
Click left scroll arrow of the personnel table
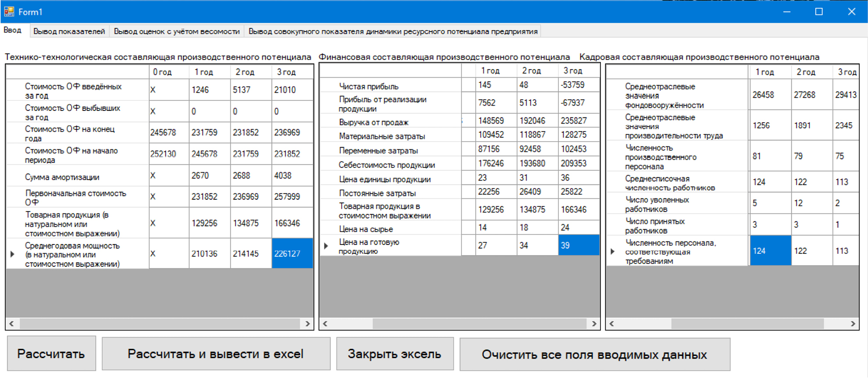coord(612,324)
